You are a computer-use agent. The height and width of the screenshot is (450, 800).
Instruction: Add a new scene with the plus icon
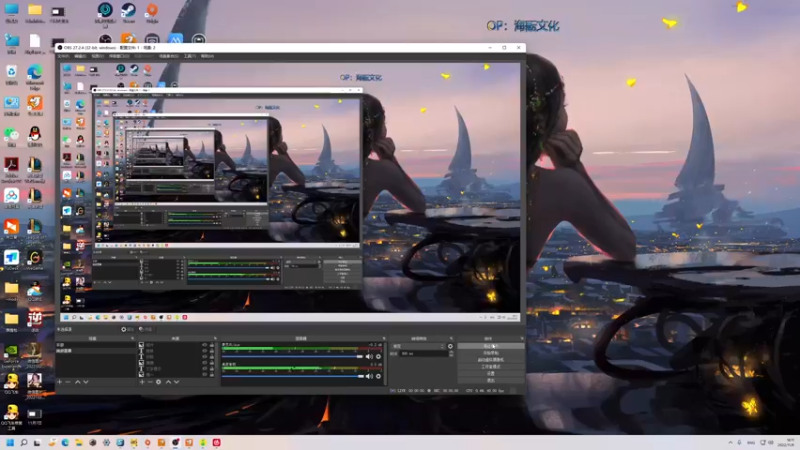click(60, 382)
